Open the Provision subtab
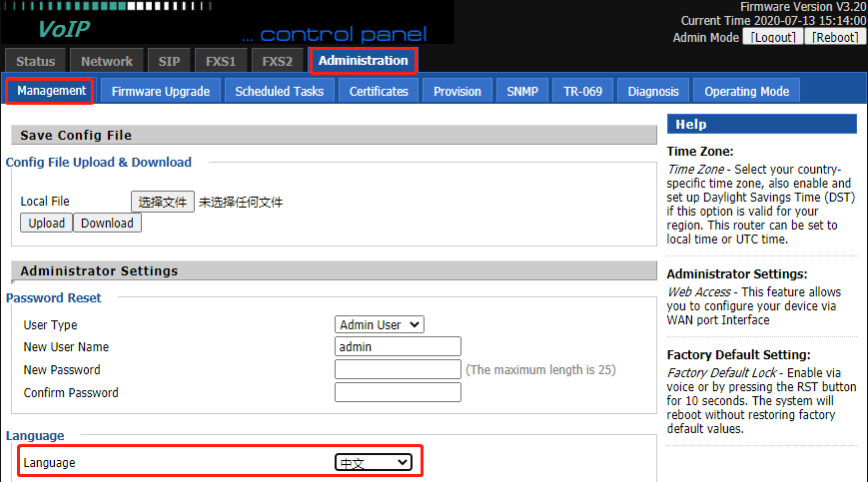 [x=457, y=91]
